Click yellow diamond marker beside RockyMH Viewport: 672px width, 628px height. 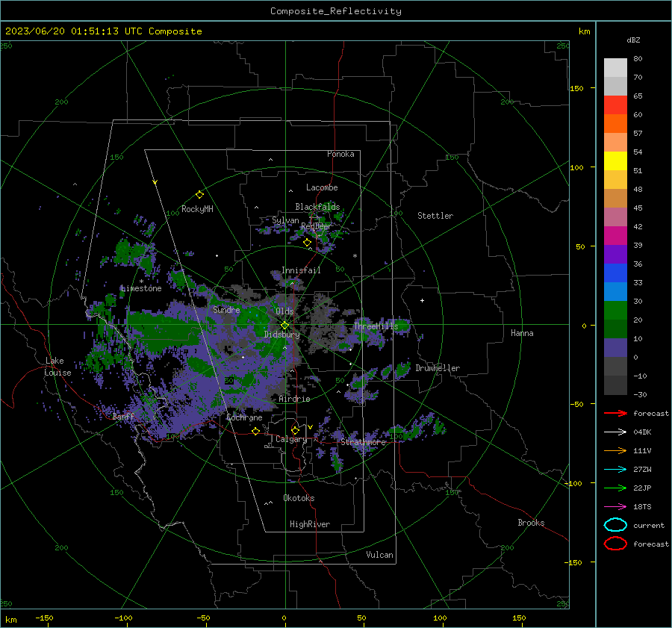click(x=199, y=195)
